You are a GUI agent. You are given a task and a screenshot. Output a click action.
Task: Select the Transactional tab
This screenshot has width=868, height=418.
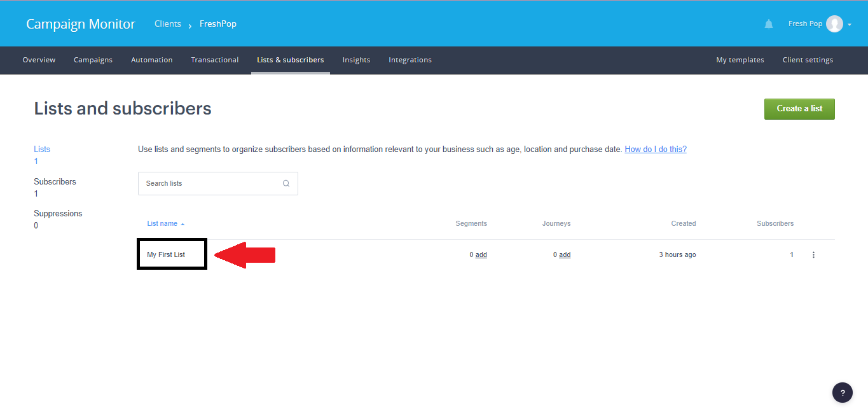click(x=215, y=60)
